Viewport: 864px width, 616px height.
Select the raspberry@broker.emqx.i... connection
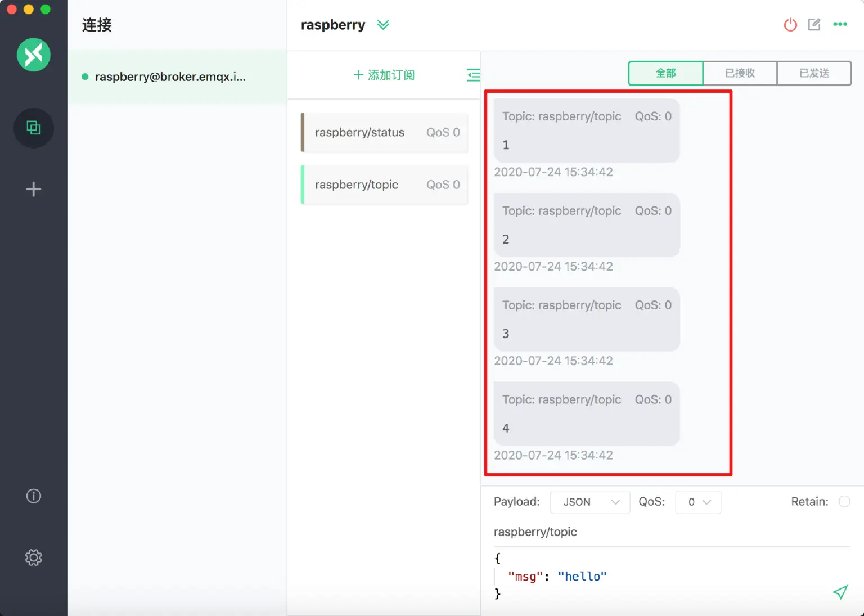[x=170, y=77]
